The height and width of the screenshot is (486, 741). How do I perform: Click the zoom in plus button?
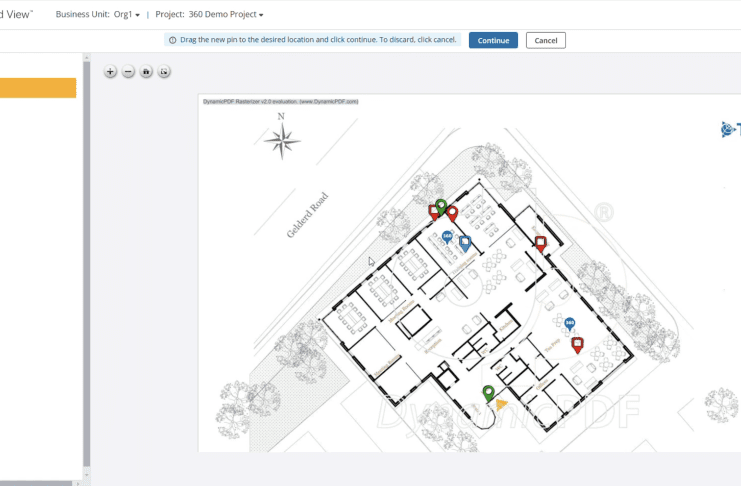110,72
